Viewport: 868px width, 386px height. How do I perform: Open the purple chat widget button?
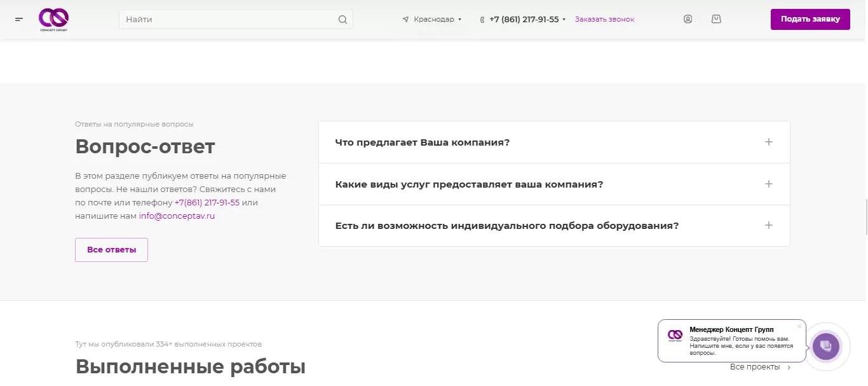(825, 347)
